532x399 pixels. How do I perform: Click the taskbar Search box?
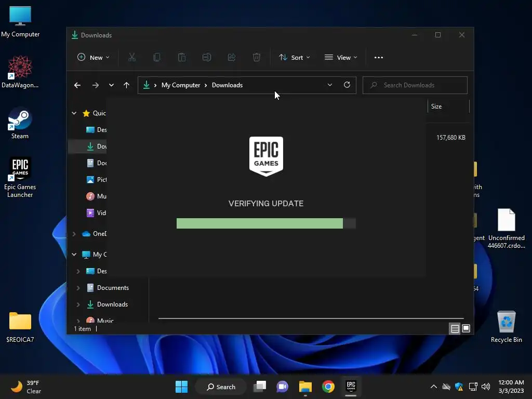(x=220, y=387)
